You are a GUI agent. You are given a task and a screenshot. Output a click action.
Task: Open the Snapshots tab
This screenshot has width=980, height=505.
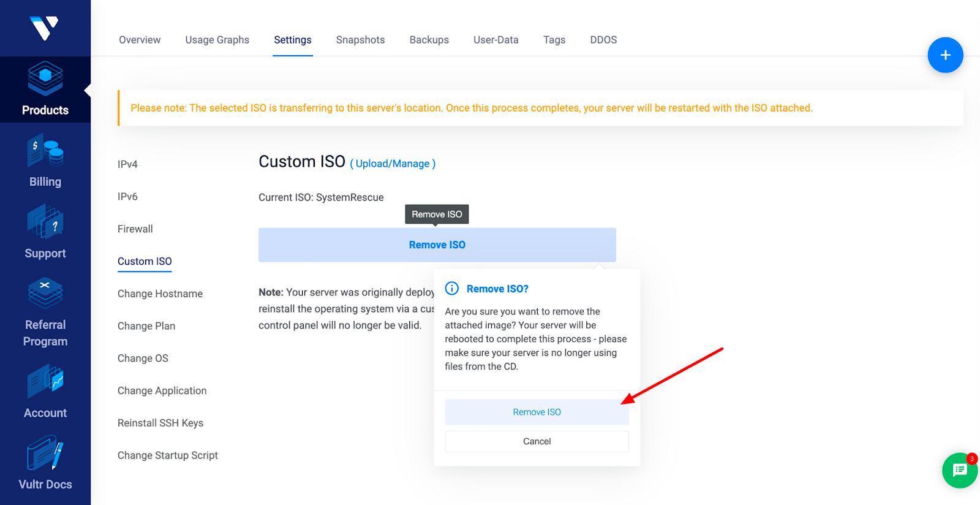point(360,40)
